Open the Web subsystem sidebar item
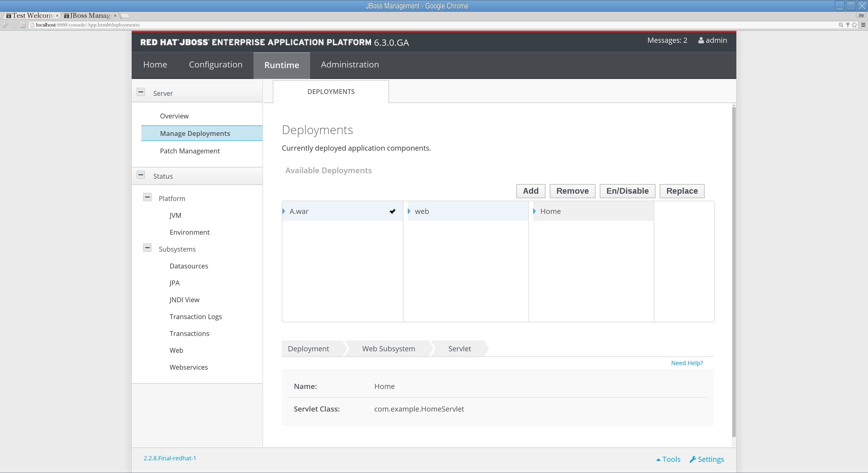The width and height of the screenshot is (868, 473). pyautogui.click(x=176, y=350)
